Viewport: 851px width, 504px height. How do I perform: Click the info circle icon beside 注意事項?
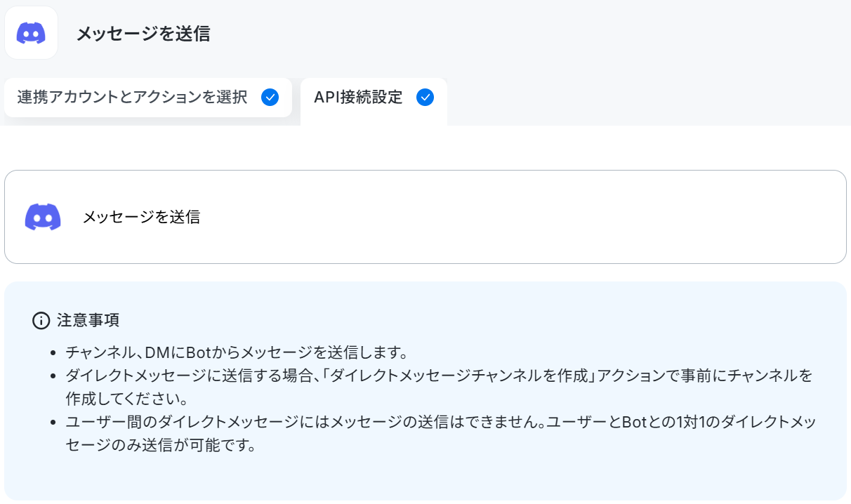(x=41, y=321)
